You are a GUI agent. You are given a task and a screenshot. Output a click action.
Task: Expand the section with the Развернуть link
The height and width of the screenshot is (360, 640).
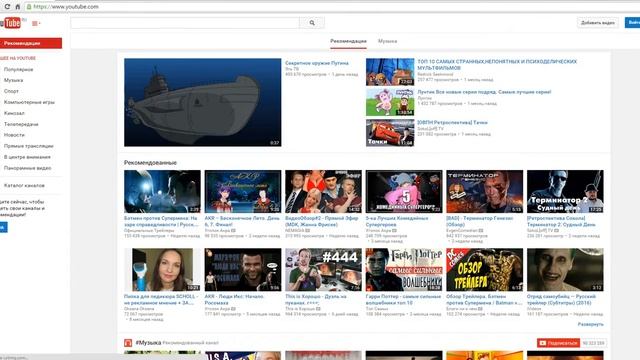tap(591, 324)
